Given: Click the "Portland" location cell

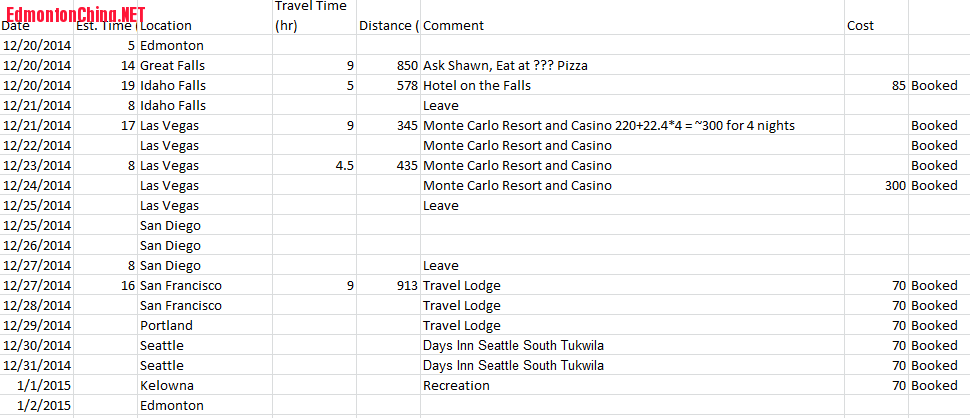Looking at the screenshot, I should pos(166,325).
